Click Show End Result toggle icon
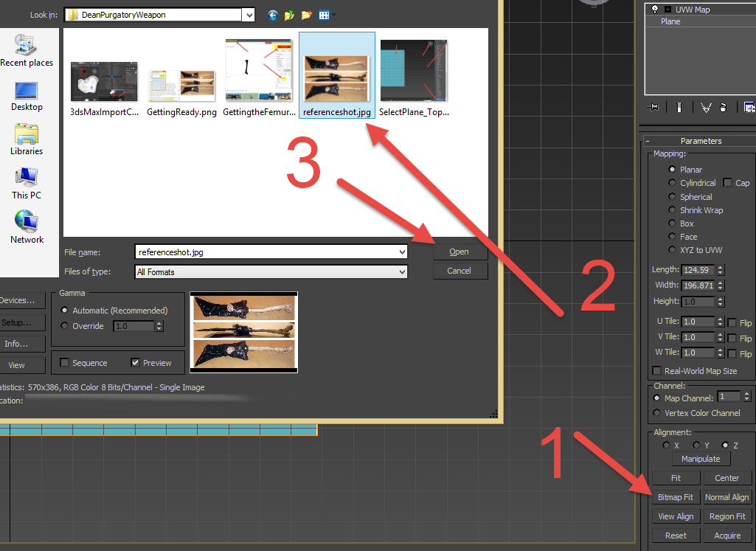756x551 pixels. pos(679,108)
